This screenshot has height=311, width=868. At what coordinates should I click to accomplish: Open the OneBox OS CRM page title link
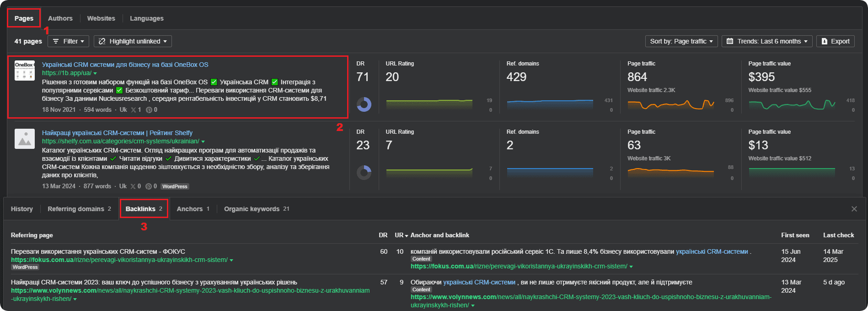tap(125, 65)
